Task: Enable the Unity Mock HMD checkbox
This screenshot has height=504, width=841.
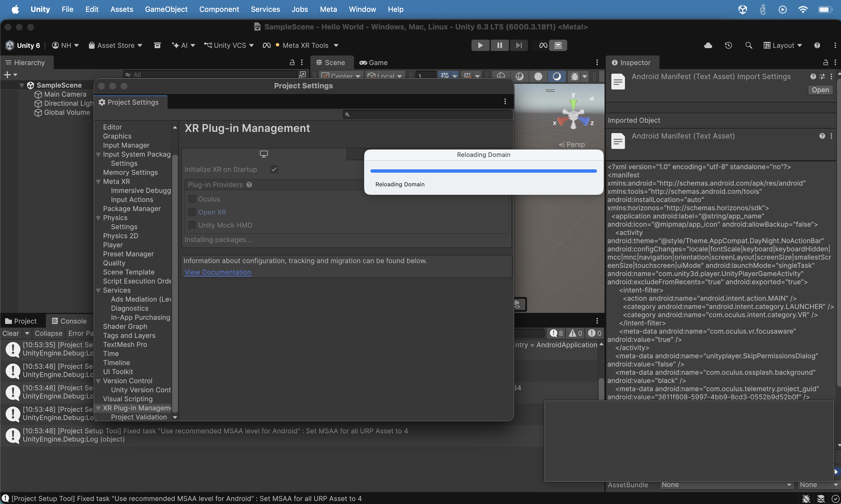Action: pyautogui.click(x=192, y=225)
